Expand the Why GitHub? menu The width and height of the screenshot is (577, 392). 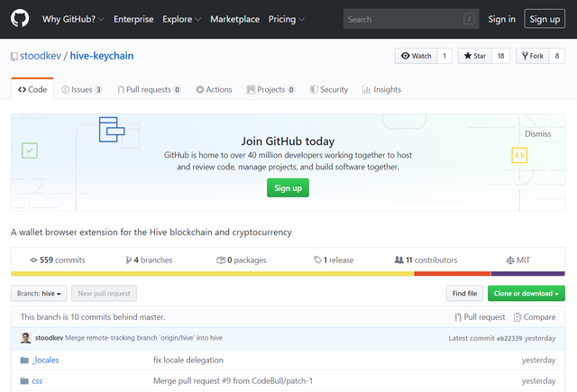73,19
